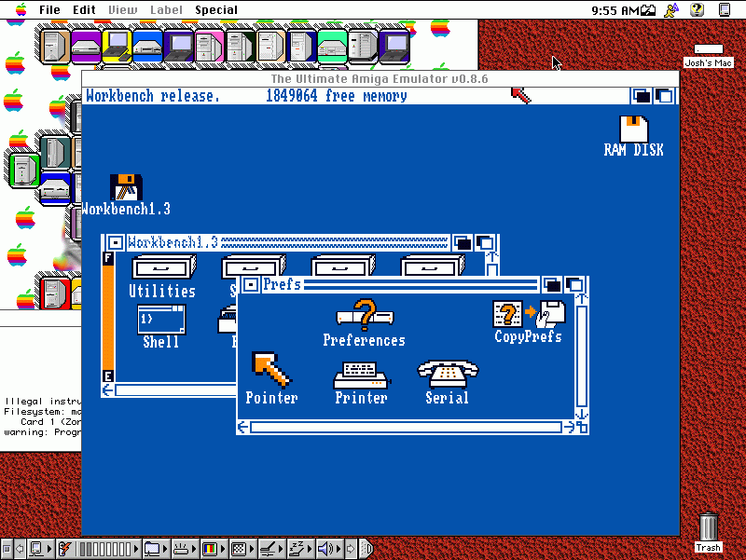Viewport: 746px width, 560px height.
Task: Click the Prefs scroll-down arrow
Action: click(582, 414)
